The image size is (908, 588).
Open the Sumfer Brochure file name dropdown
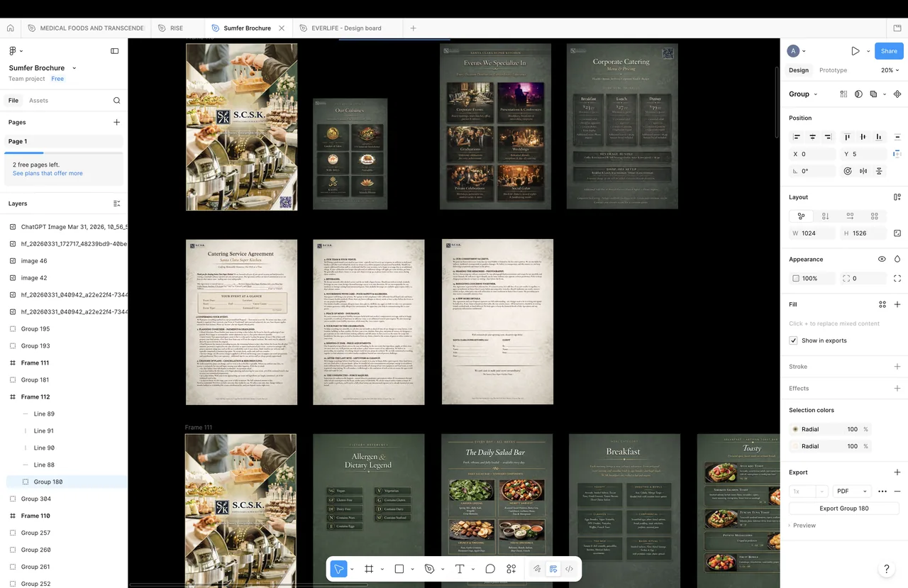pyautogui.click(x=74, y=68)
